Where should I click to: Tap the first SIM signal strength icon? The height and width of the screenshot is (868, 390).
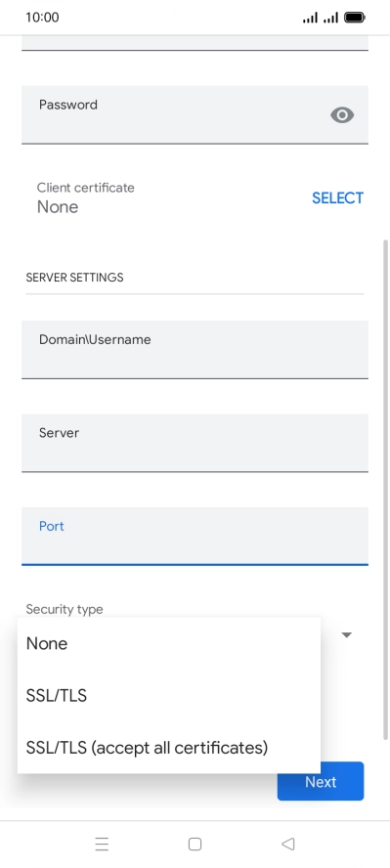coord(311,18)
